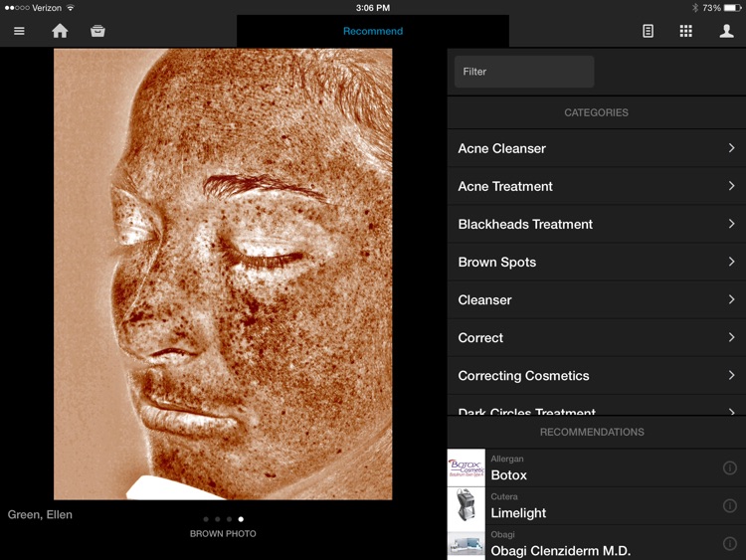Tap the 3:06 PM clock
The width and height of the screenshot is (746, 560).
click(373, 8)
